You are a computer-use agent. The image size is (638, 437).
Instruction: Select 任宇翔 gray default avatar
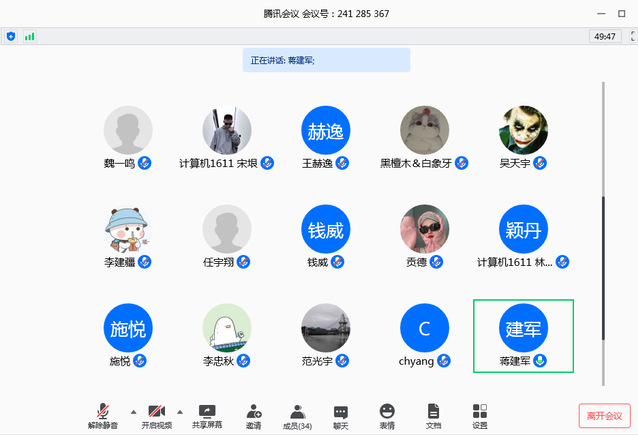click(227, 229)
